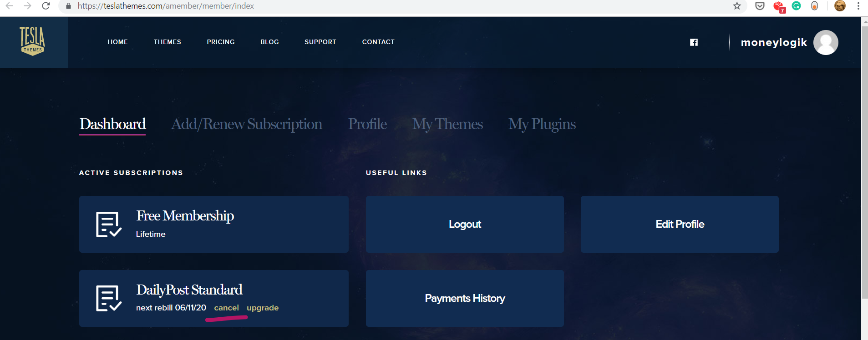Open PRICING in navigation

tap(221, 42)
